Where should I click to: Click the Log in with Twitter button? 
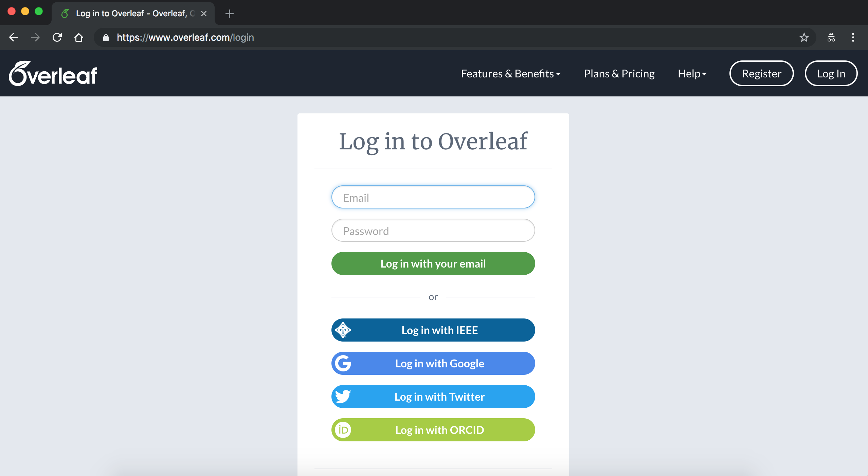433,397
